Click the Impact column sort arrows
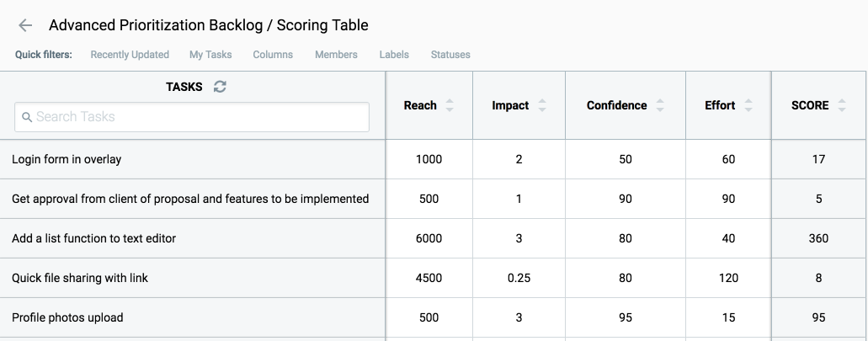868x341 pixels. (542, 105)
